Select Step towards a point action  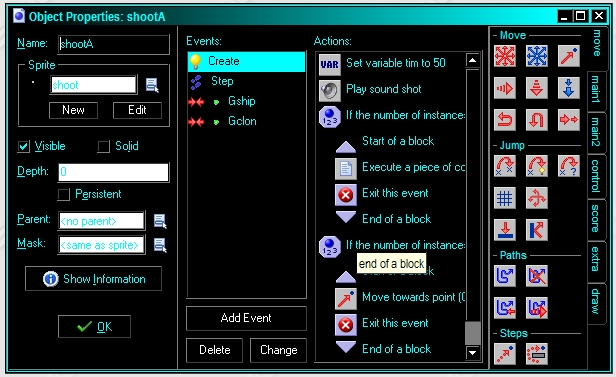(505, 354)
